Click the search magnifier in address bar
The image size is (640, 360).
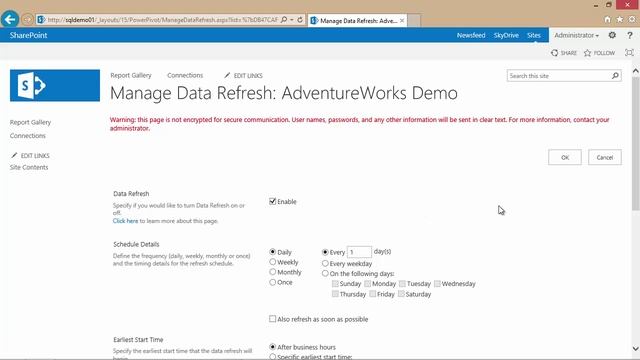pos(284,20)
